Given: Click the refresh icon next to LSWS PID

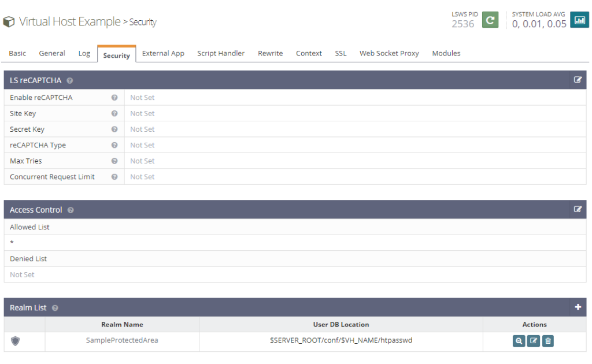Looking at the screenshot, I should click(490, 20).
